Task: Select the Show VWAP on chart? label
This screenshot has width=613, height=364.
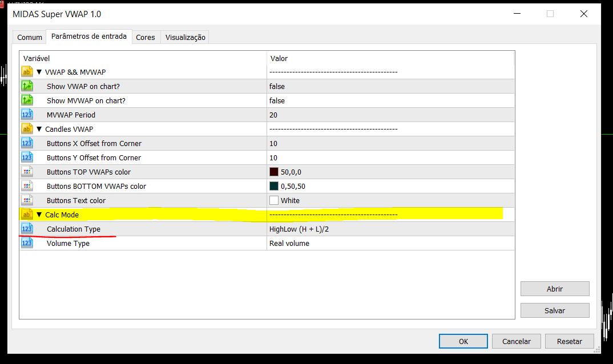Action: pyautogui.click(x=83, y=86)
